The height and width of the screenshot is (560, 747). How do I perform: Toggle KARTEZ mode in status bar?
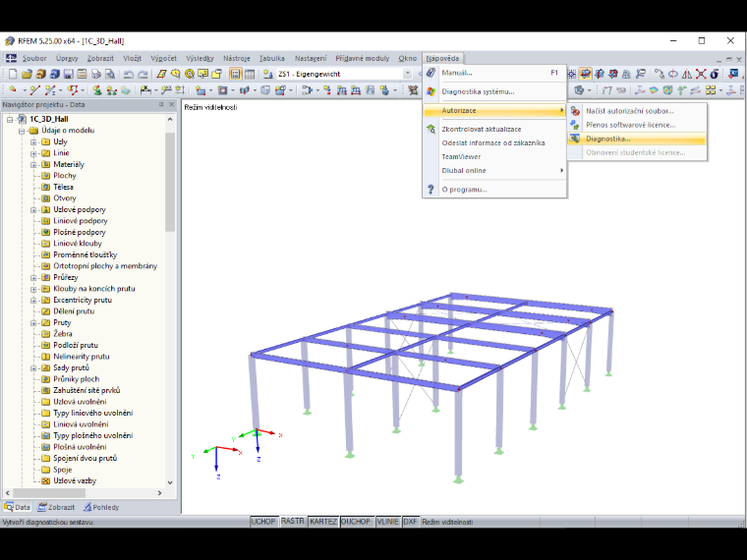(x=323, y=522)
